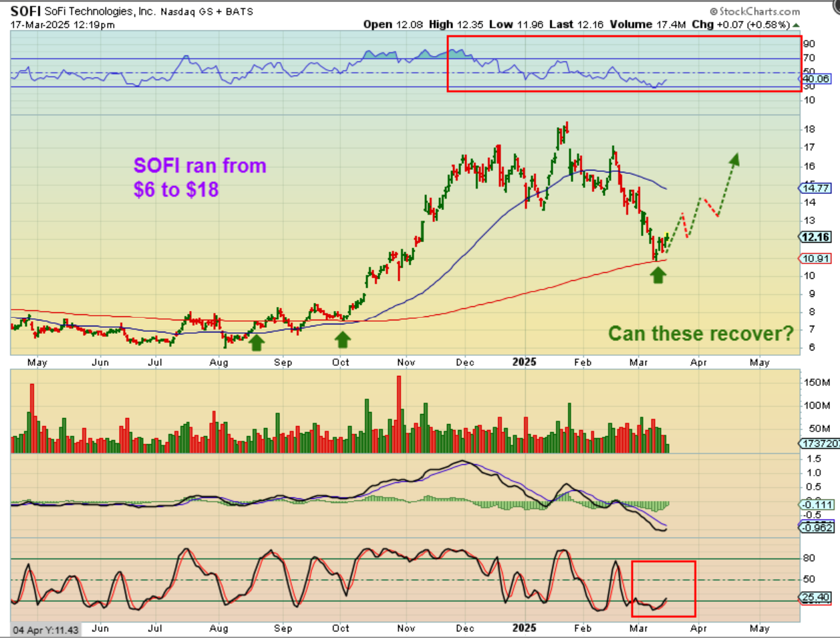Click the Volume 17.4M value in the header
This screenshot has height=638, width=840.
648,24
